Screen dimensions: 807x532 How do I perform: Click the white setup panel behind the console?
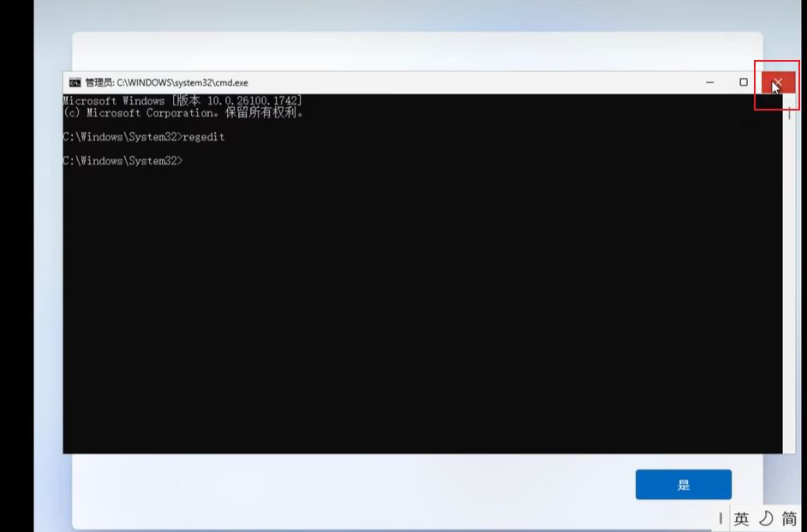click(x=411, y=51)
